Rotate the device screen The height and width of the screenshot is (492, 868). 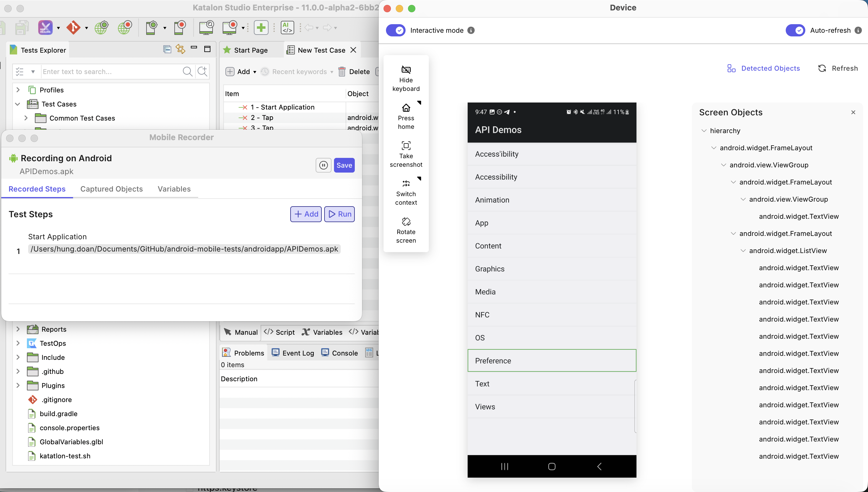(x=406, y=229)
